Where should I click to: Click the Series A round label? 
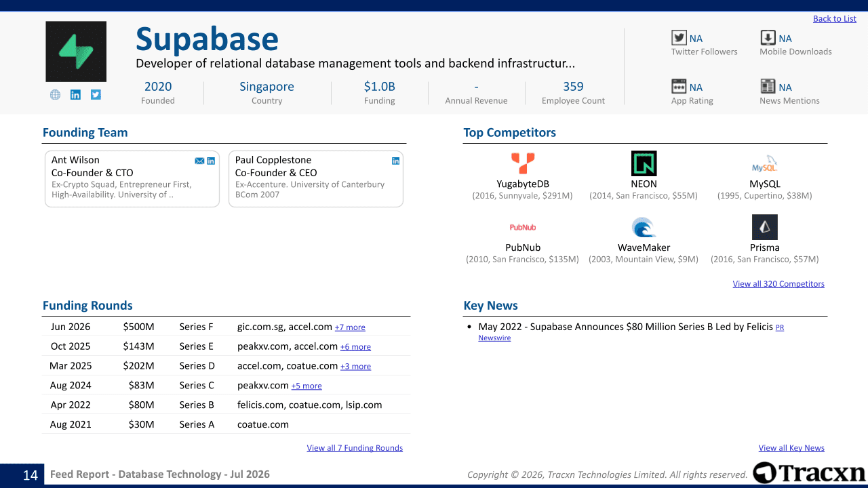pos(197,424)
